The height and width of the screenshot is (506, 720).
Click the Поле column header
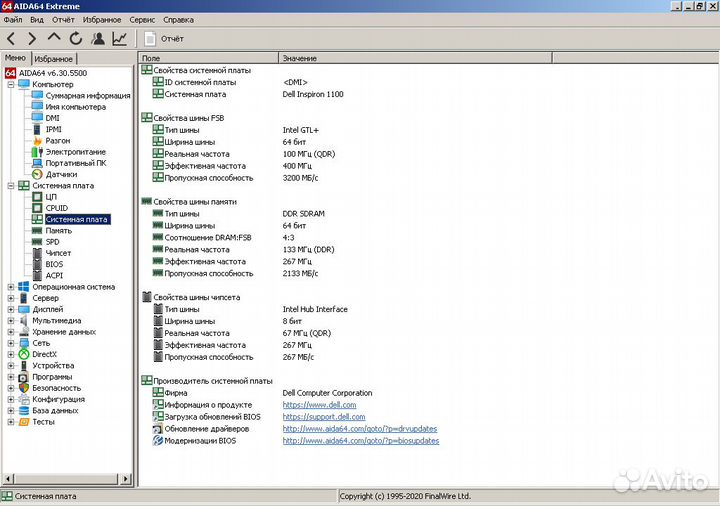pyautogui.click(x=208, y=58)
